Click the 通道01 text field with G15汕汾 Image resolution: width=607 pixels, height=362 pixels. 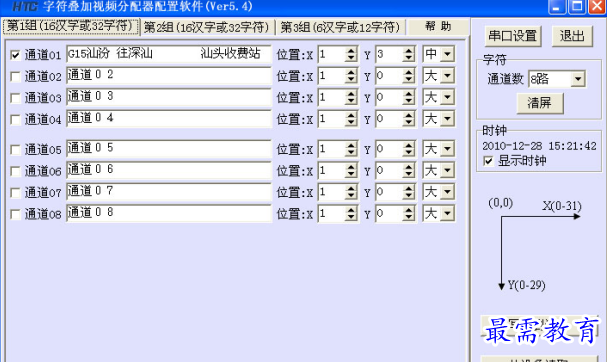(x=169, y=54)
